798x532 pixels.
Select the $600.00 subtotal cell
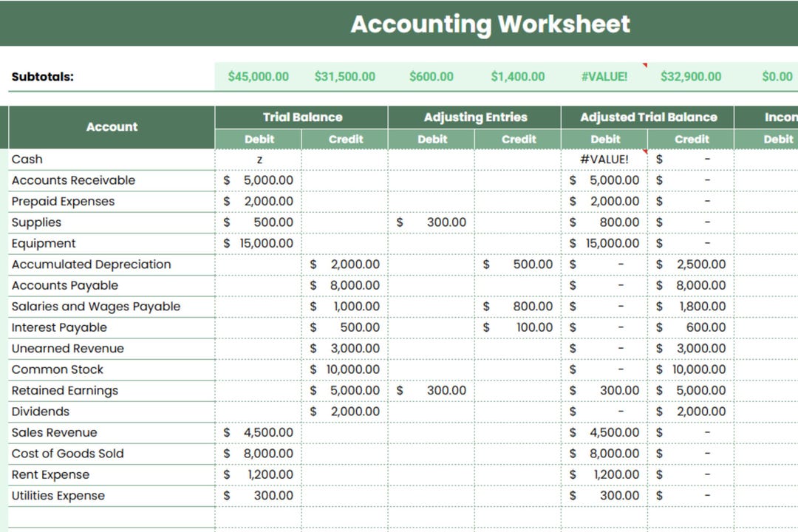[431, 76]
